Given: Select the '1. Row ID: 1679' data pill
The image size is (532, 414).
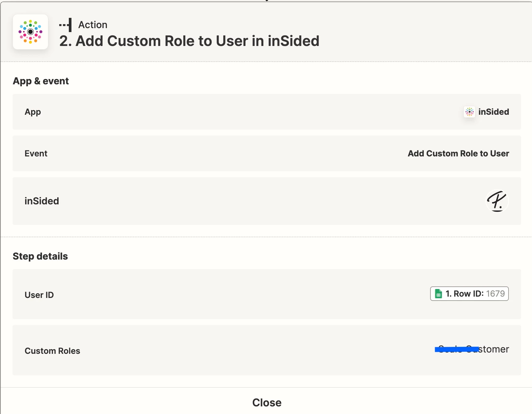Looking at the screenshot, I should [469, 294].
